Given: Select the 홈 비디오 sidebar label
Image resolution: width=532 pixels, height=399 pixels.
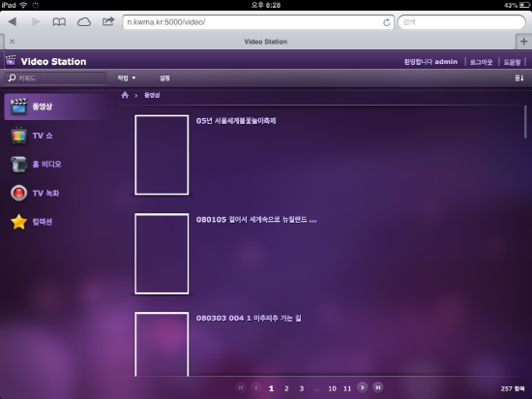Looking at the screenshot, I should (x=46, y=165).
